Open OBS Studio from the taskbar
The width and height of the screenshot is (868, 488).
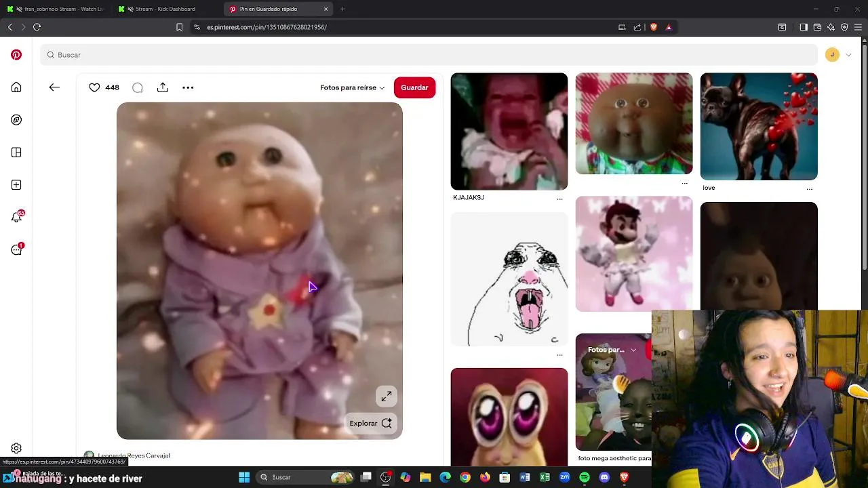tap(385, 477)
